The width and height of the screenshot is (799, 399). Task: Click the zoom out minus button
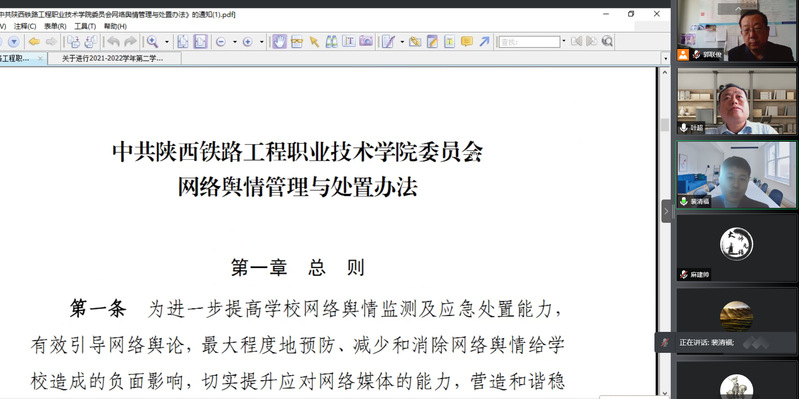221,42
